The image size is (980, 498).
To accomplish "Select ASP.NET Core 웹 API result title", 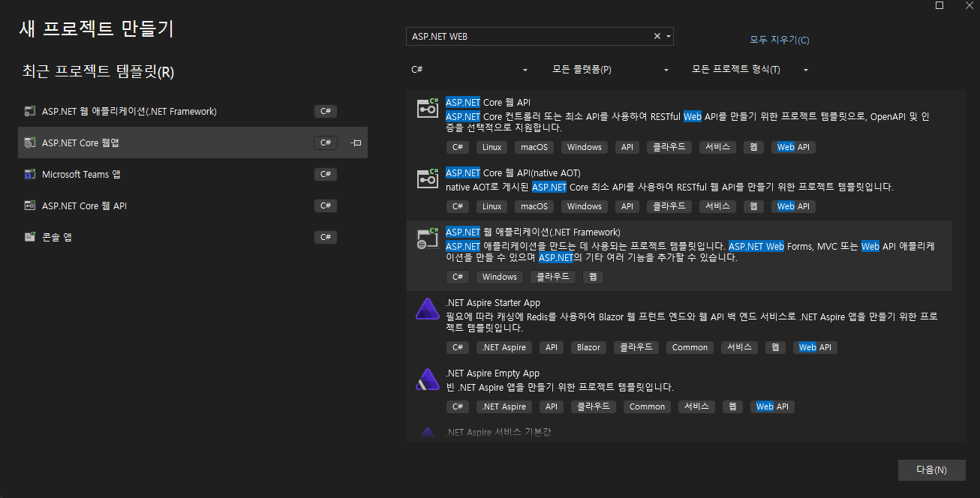I will (x=488, y=102).
